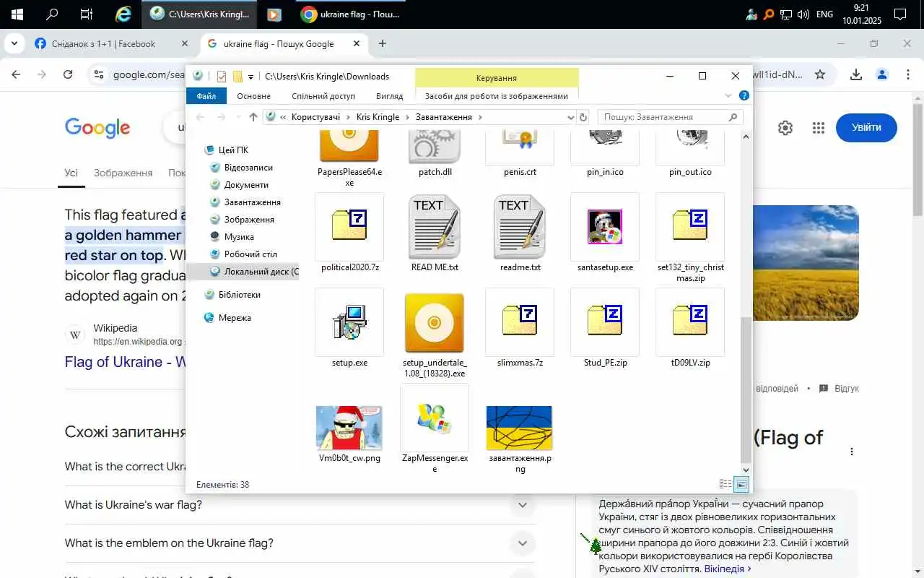The width and height of the screenshot is (924, 578).
Task: Open Файл menu in Explorer
Action: [206, 96]
